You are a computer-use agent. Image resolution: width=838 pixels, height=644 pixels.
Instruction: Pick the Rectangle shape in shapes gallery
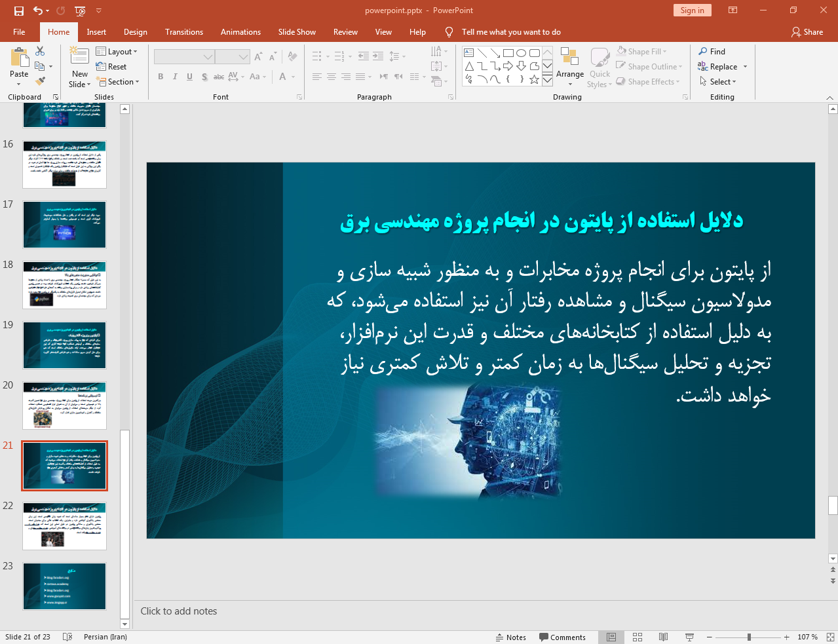pos(508,53)
